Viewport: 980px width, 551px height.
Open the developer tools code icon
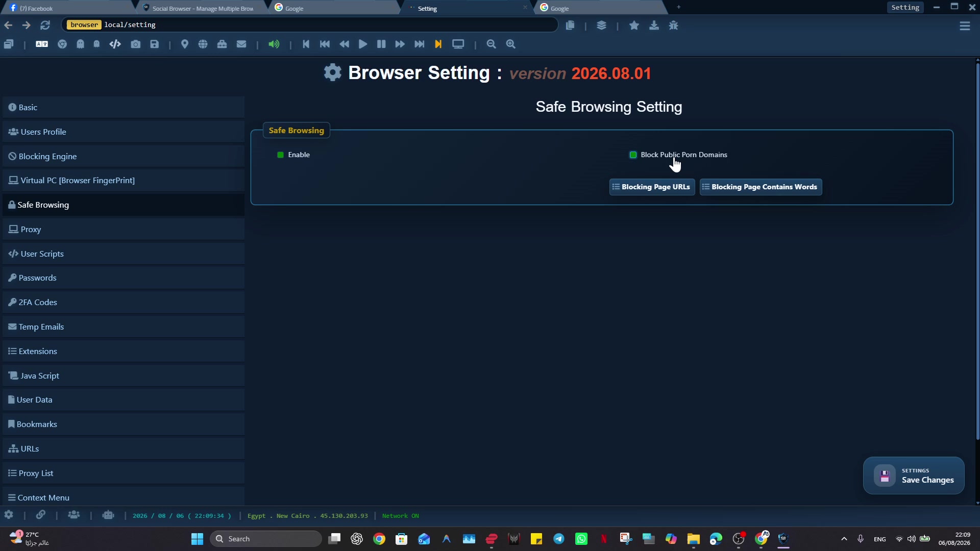point(115,44)
